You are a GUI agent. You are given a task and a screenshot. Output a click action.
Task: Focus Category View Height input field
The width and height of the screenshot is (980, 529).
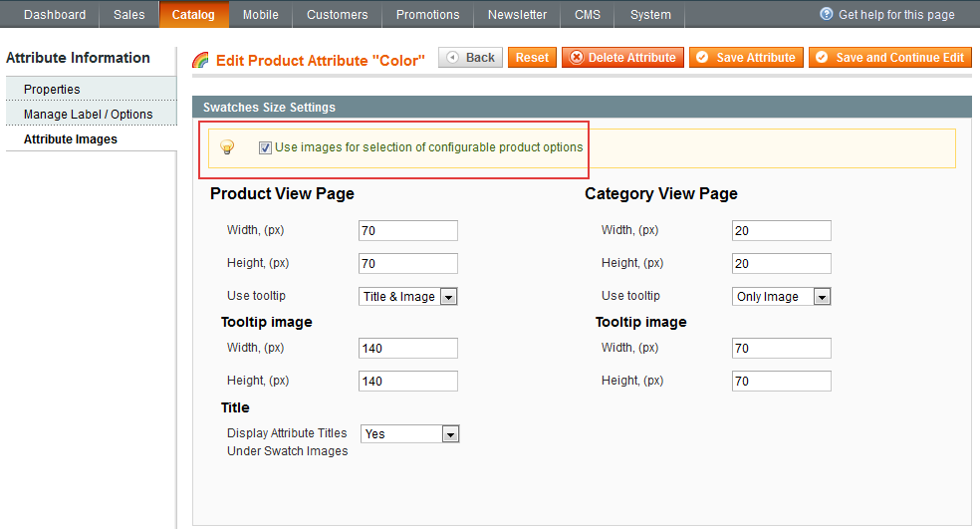[781, 264]
